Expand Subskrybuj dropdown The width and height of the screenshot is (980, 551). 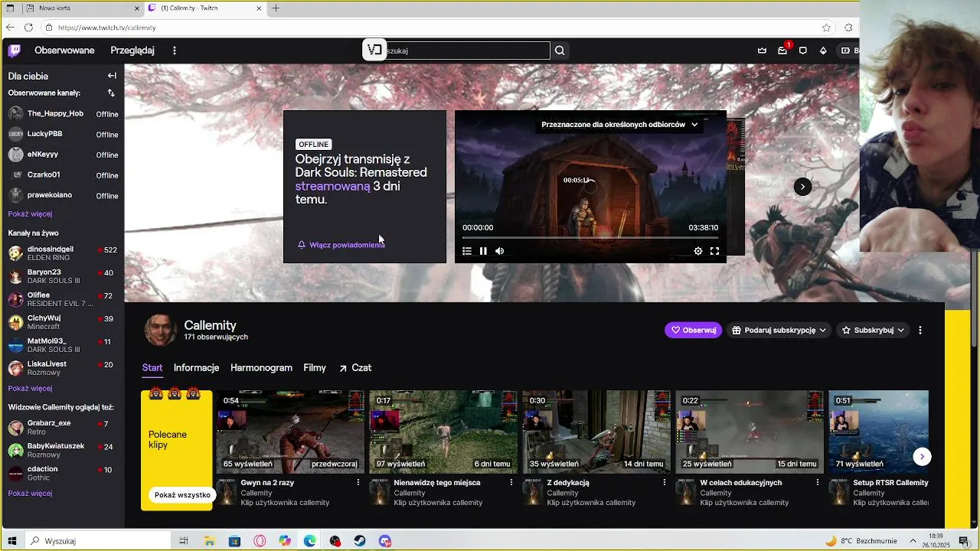coord(873,331)
